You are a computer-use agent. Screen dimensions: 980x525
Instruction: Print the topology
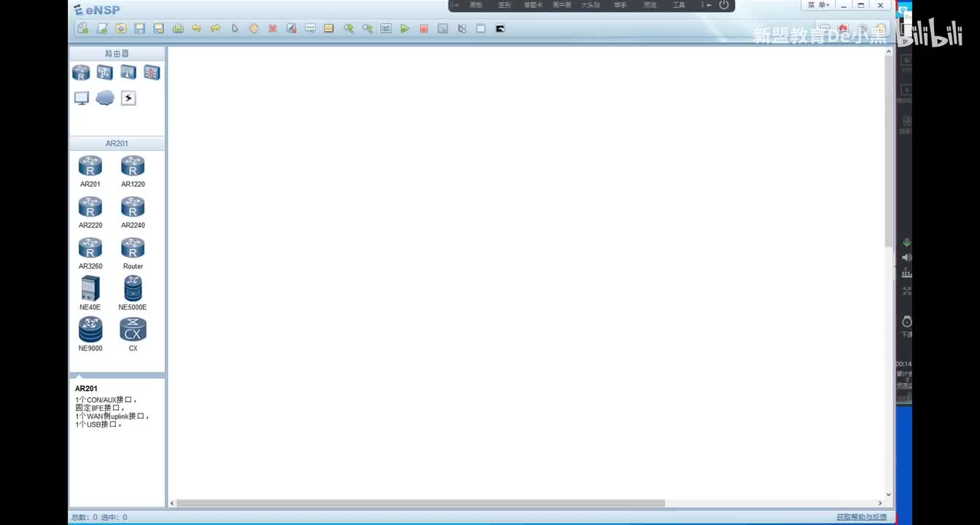tap(178, 28)
